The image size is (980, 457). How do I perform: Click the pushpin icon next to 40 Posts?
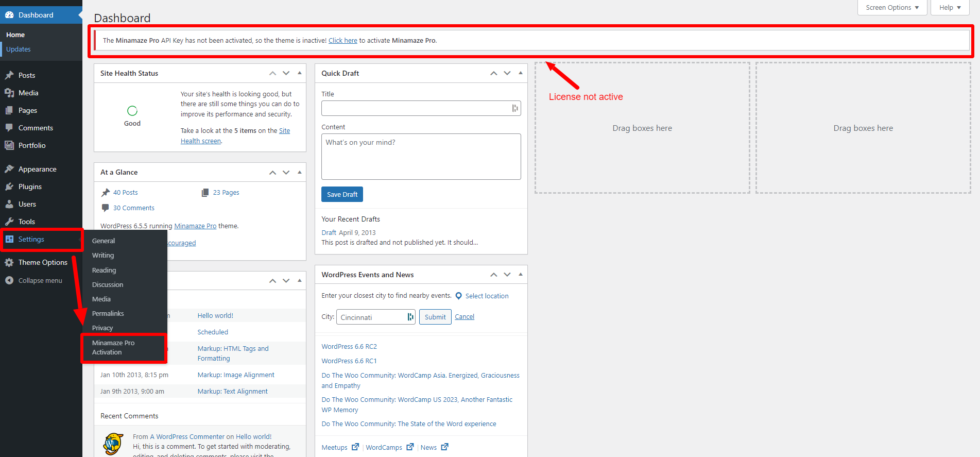tap(106, 193)
